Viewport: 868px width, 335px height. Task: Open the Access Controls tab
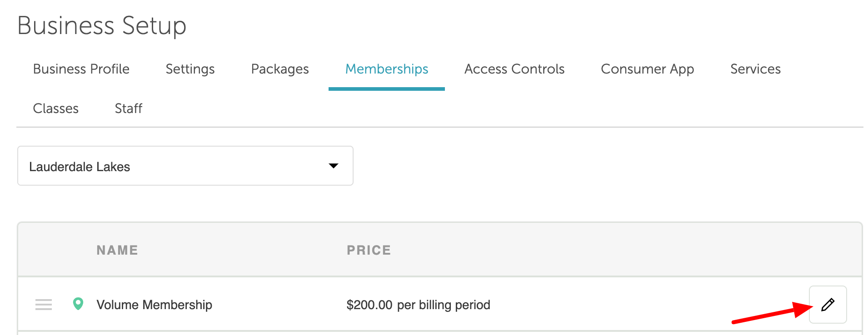point(514,69)
